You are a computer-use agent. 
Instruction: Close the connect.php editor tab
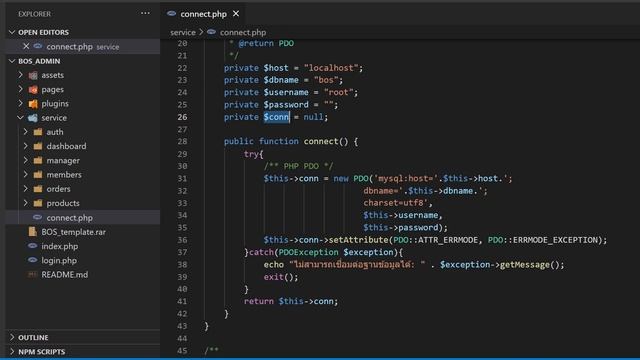(236, 13)
